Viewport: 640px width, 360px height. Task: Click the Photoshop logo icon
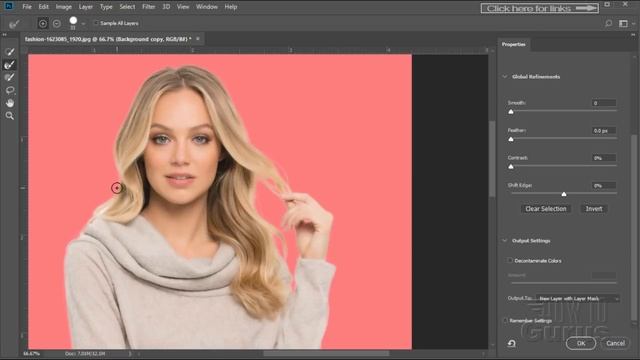pyautogui.click(x=8, y=6)
